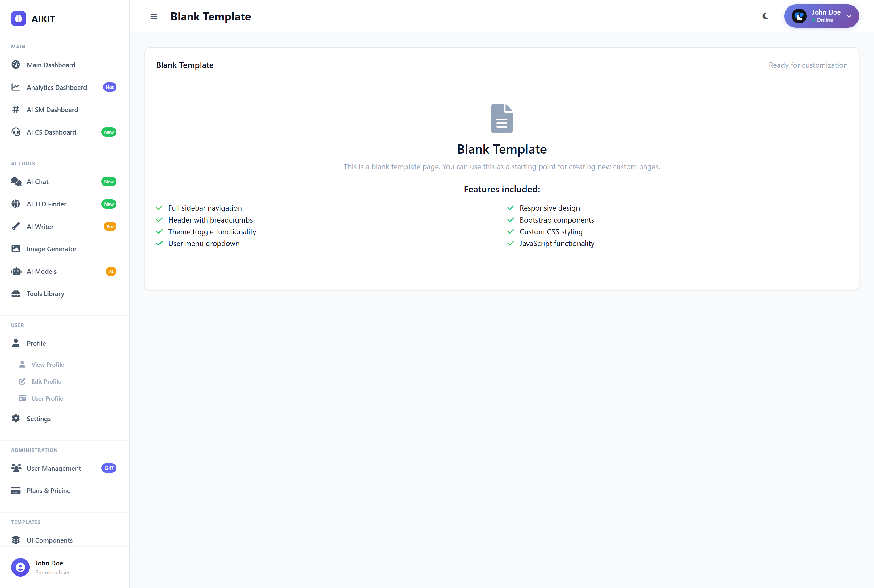Click the chevron next to John Doe

tap(849, 16)
